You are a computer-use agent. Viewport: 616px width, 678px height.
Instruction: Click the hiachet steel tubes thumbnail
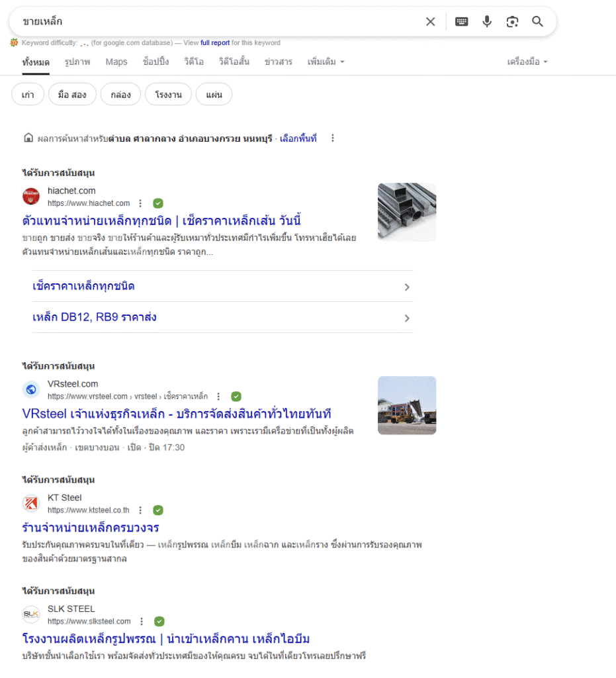pyautogui.click(x=407, y=212)
